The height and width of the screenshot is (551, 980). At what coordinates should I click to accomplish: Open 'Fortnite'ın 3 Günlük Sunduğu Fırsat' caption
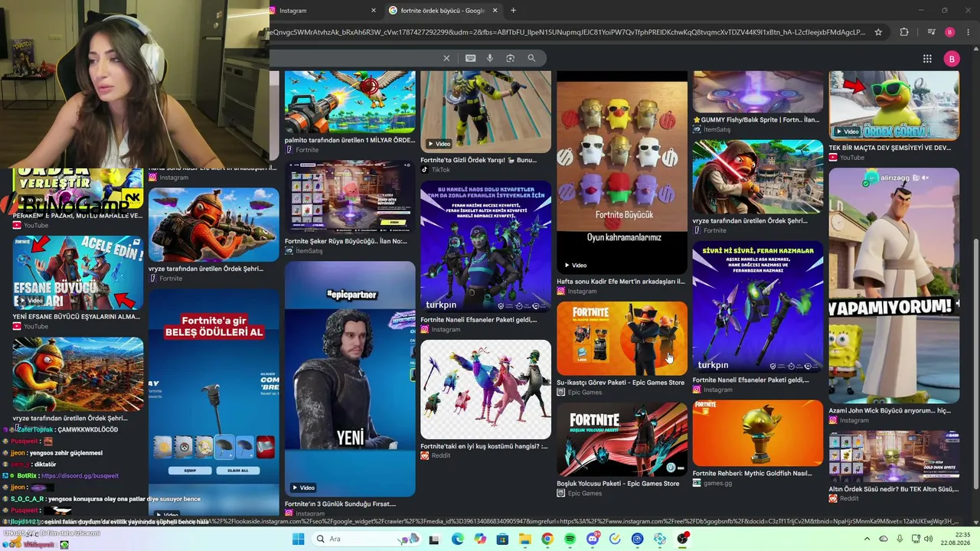tap(341, 504)
